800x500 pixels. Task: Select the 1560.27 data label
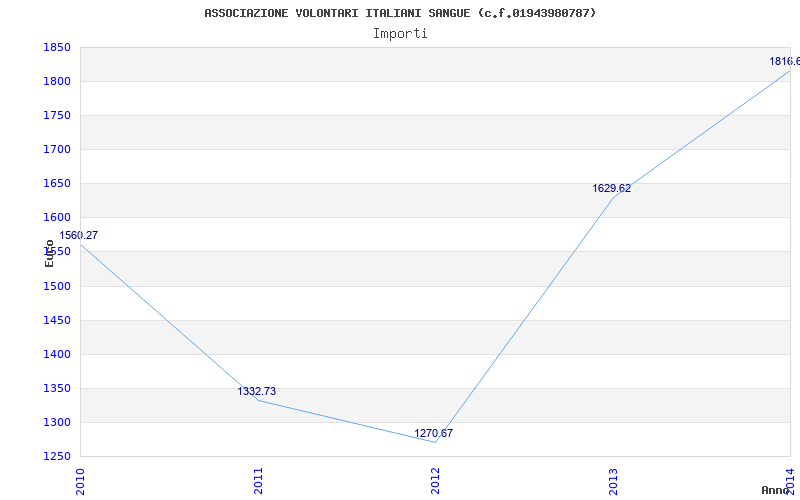click(x=79, y=236)
